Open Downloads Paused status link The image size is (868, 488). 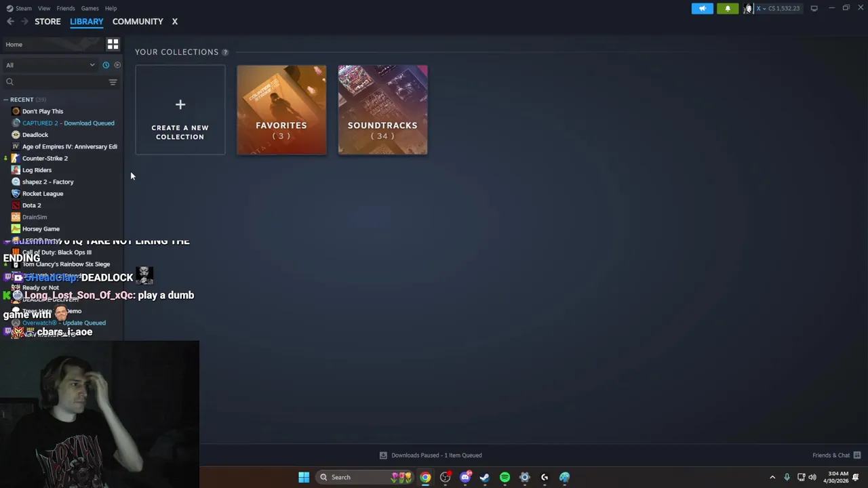click(x=436, y=455)
